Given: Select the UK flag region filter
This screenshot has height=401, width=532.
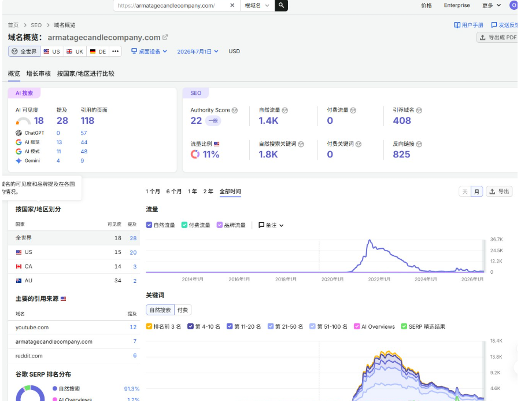Looking at the screenshot, I should click(75, 51).
